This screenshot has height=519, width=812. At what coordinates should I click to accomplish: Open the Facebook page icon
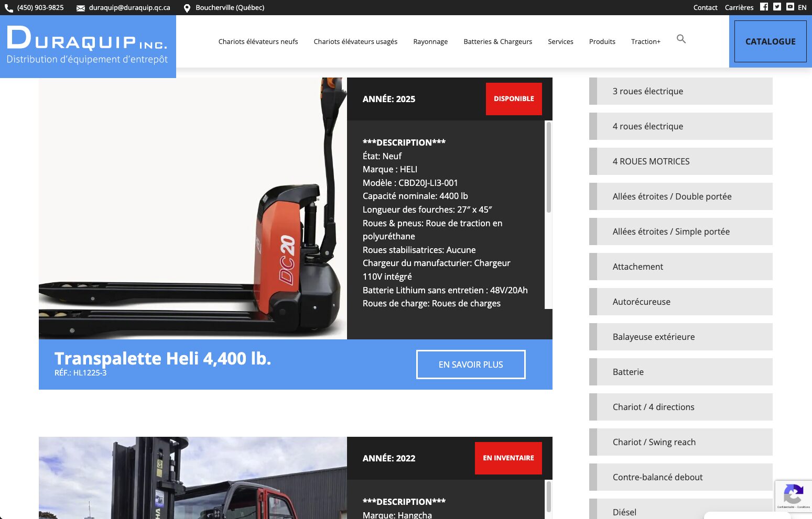click(764, 7)
